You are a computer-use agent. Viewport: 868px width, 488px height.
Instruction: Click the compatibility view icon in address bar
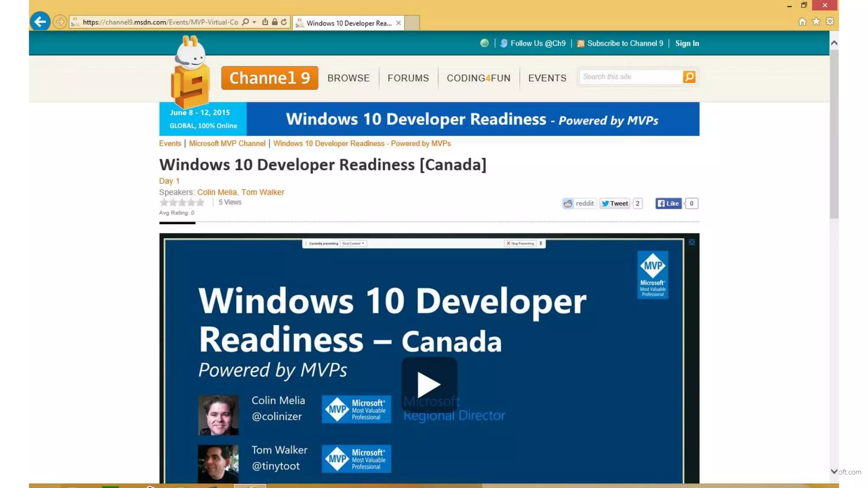tap(265, 22)
